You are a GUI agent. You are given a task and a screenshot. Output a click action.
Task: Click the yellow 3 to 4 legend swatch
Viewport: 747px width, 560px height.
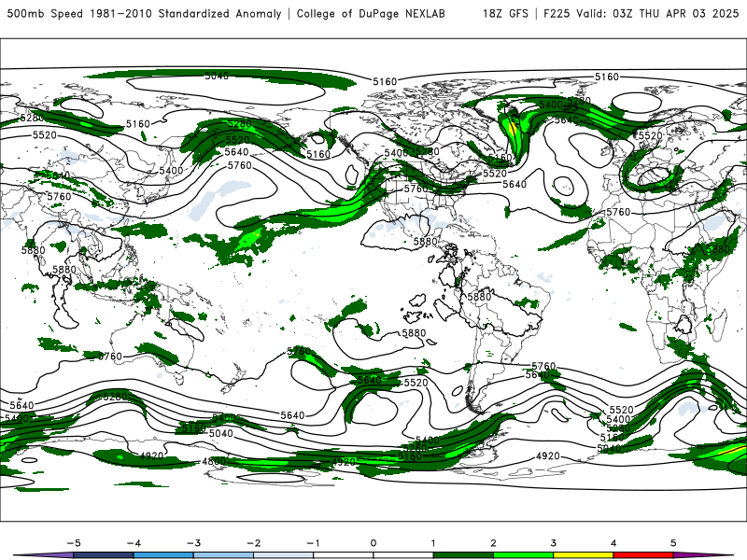(583, 555)
